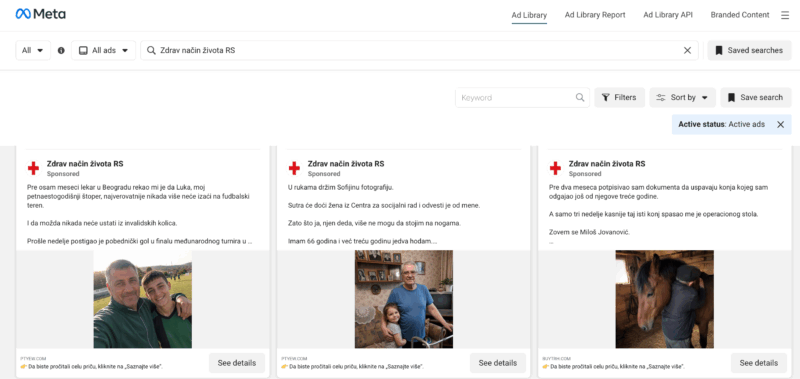This screenshot has width=800, height=379.
Task: Open the grandfather and girl photo
Action: click(404, 299)
